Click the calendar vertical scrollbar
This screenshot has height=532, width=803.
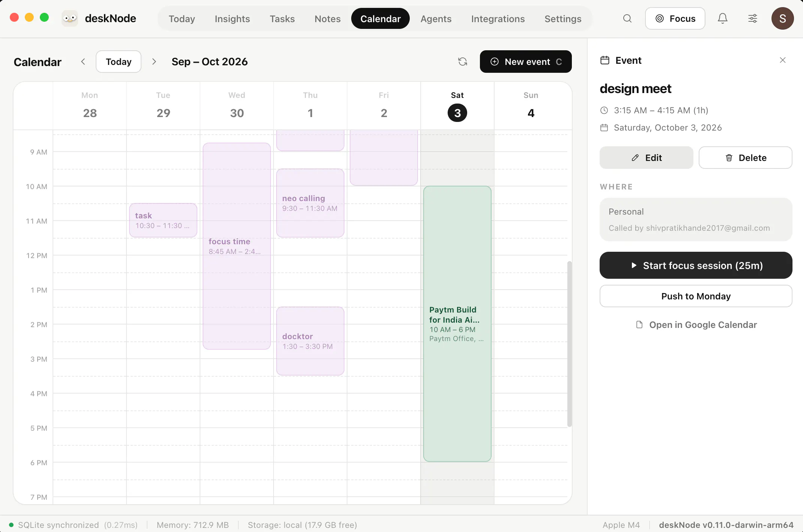570,344
